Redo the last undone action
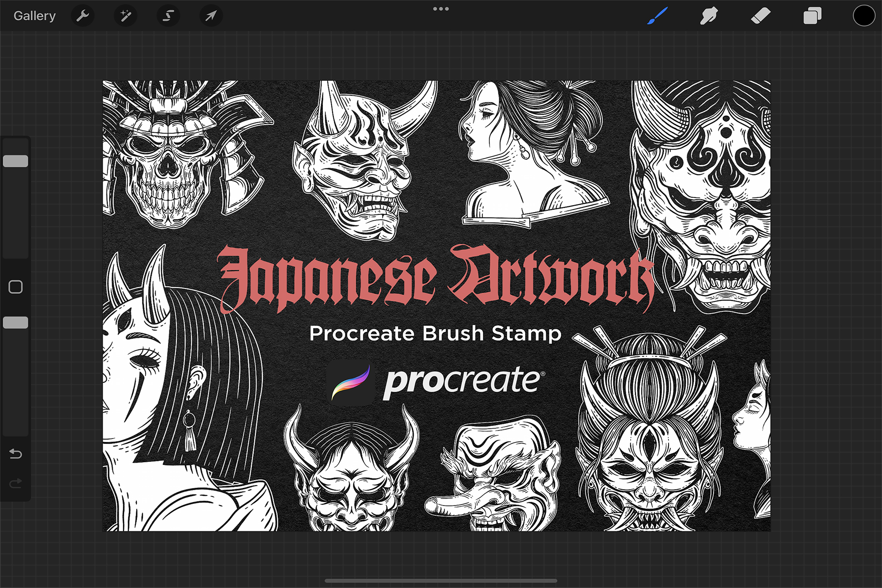 pyautogui.click(x=15, y=483)
